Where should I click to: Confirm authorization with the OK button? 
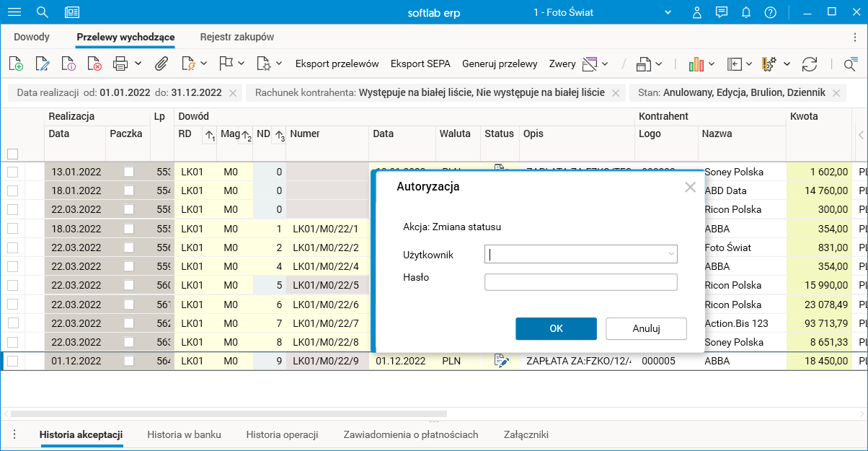click(556, 328)
